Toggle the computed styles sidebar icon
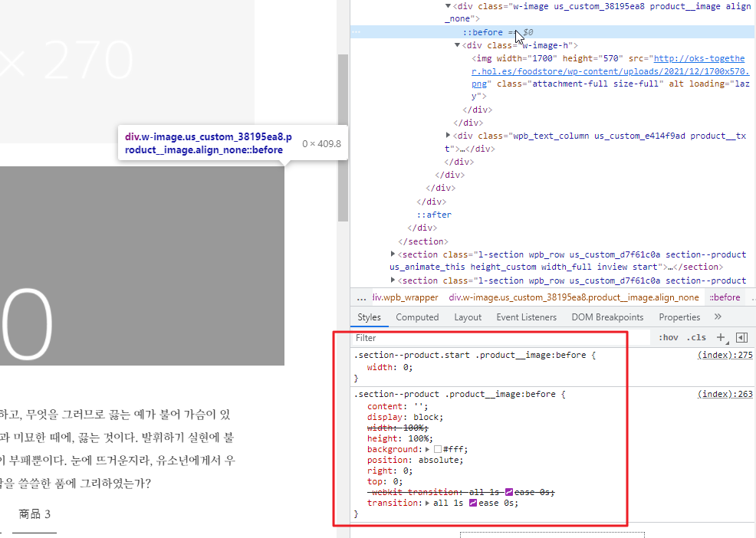The height and width of the screenshot is (538, 756). coord(742,337)
